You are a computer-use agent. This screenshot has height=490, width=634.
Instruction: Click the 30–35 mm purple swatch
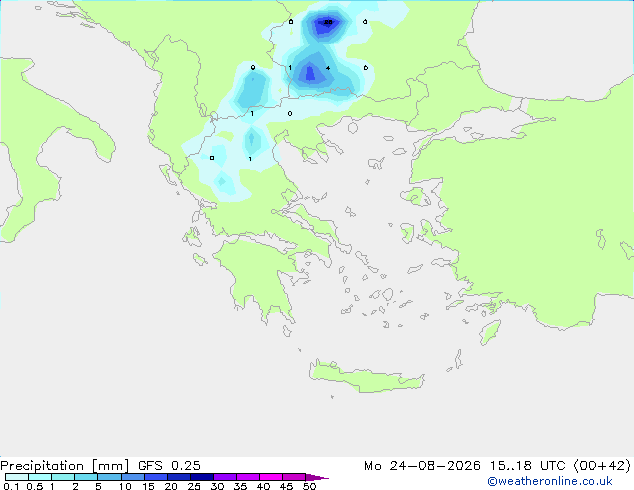click(x=225, y=477)
